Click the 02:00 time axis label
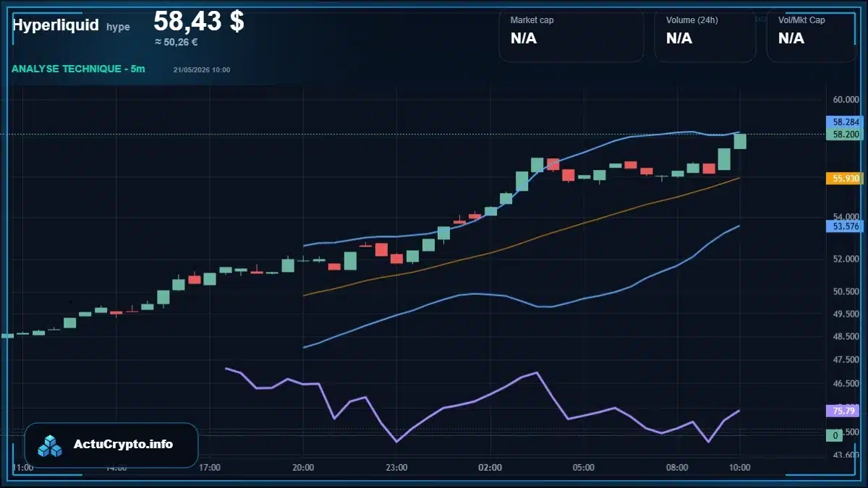The height and width of the screenshot is (488, 868). [x=490, y=468]
